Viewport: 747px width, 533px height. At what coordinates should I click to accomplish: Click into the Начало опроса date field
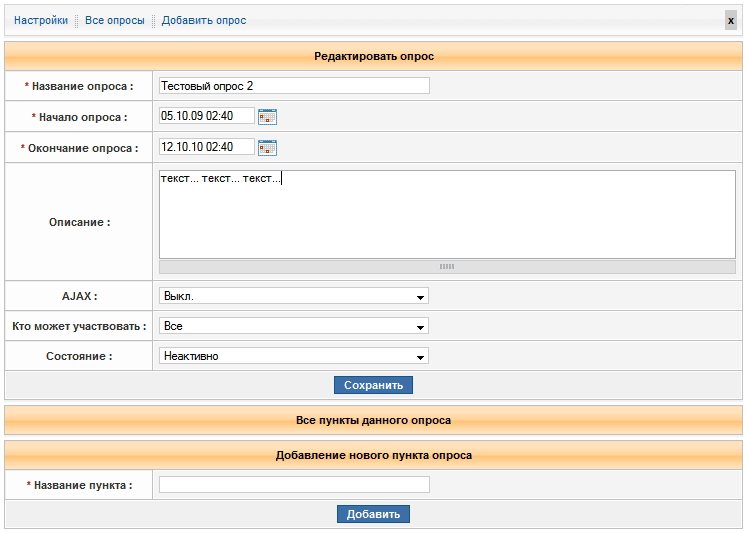pyautogui.click(x=206, y=116)
